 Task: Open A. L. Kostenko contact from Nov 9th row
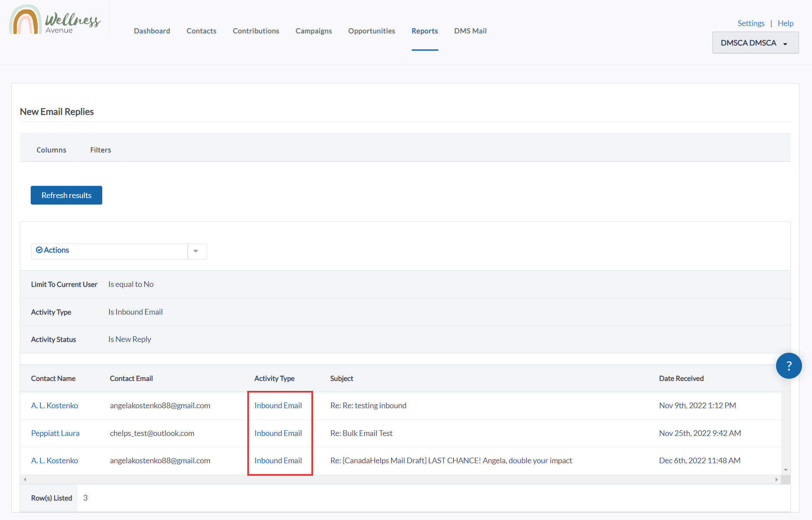pyautogui.click(x=55, y=406)
